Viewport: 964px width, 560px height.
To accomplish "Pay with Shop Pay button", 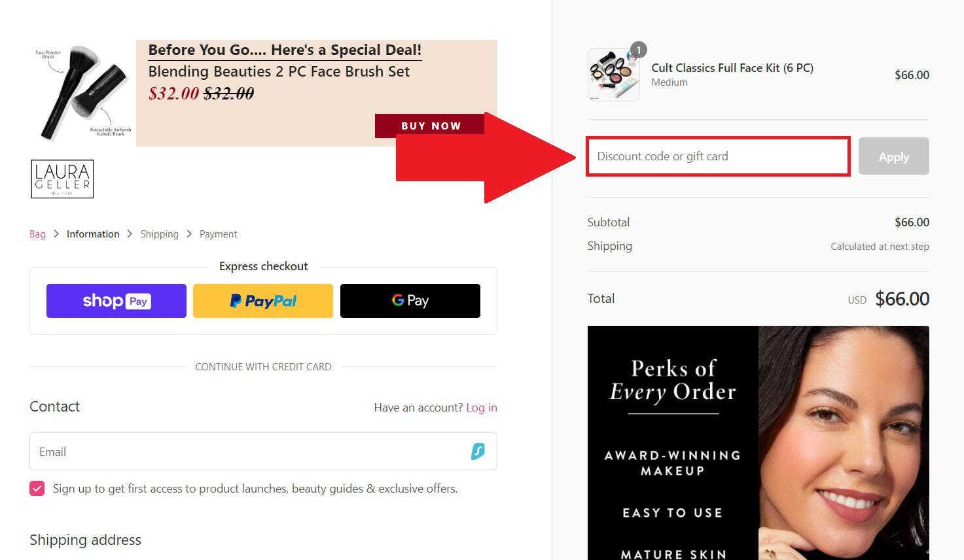I will coord(116,301).
